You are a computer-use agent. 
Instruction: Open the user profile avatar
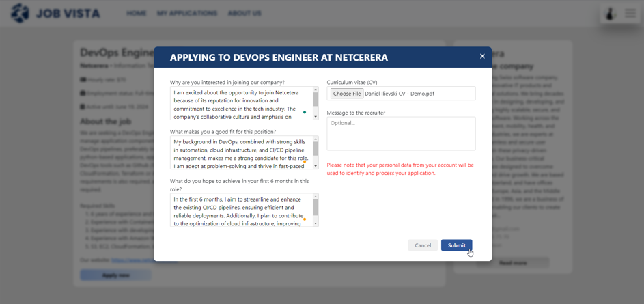pos(611,14)
